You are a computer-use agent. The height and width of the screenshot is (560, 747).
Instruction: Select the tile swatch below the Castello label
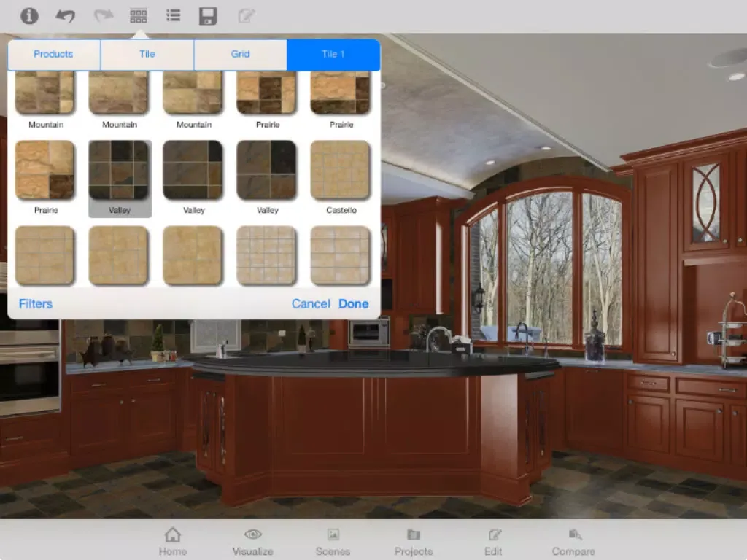tap(340, 256)
